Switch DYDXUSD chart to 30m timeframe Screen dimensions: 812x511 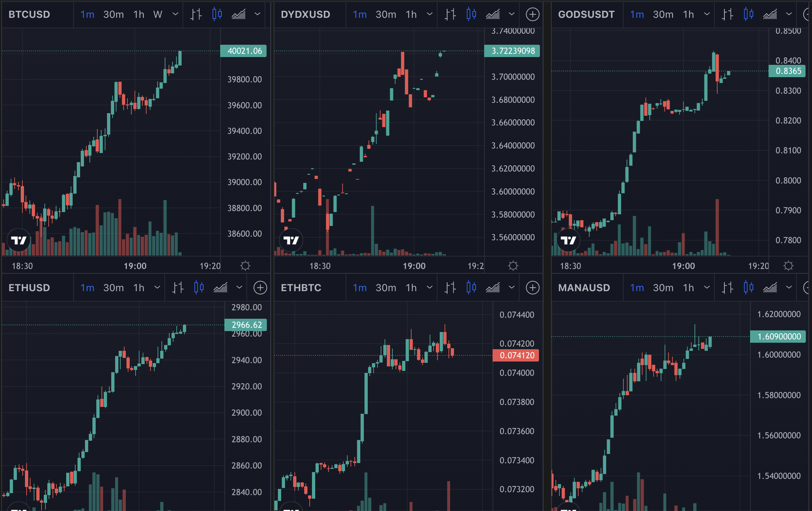click(x=386, y=15)
